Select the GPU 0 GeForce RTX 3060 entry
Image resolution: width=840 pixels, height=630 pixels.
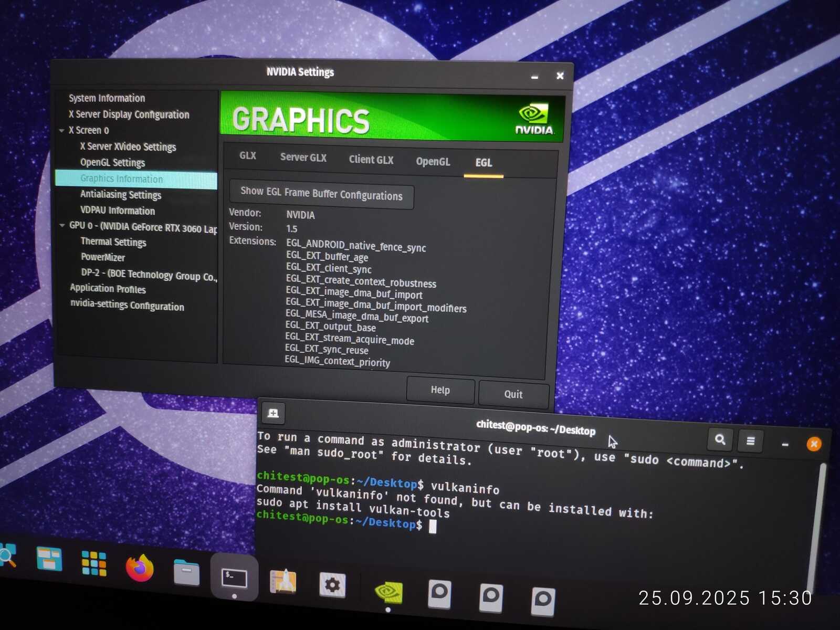pyautogui.click(x=143, y=227)
